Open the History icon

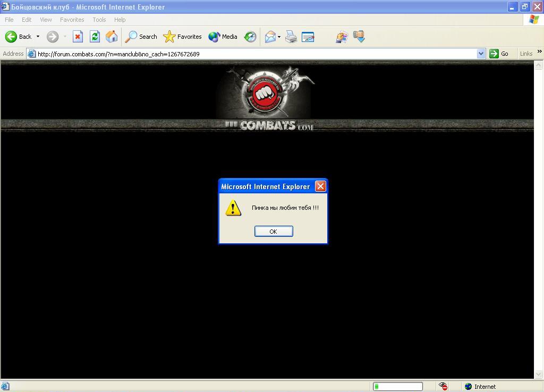[250, 37]
